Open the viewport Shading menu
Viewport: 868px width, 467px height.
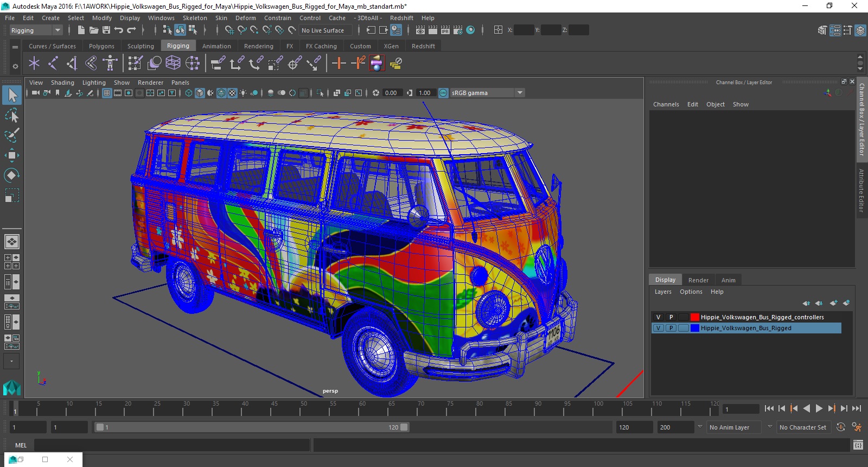[62, 83]
